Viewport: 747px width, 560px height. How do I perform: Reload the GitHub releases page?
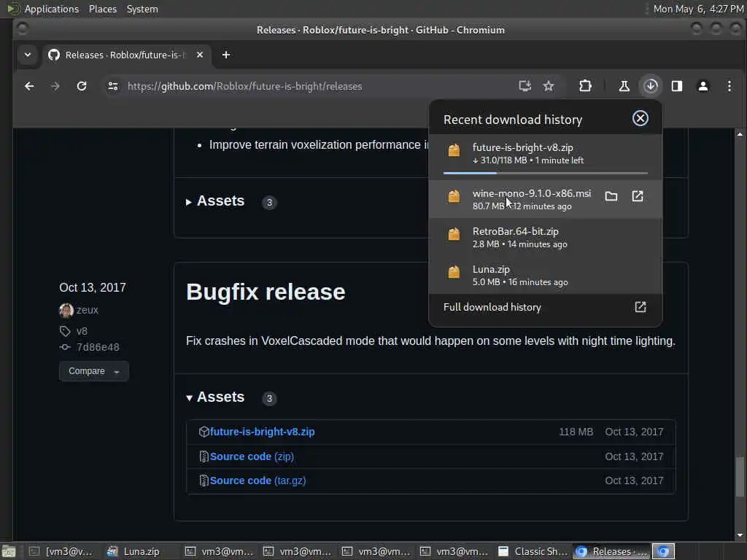pos(82,86)
